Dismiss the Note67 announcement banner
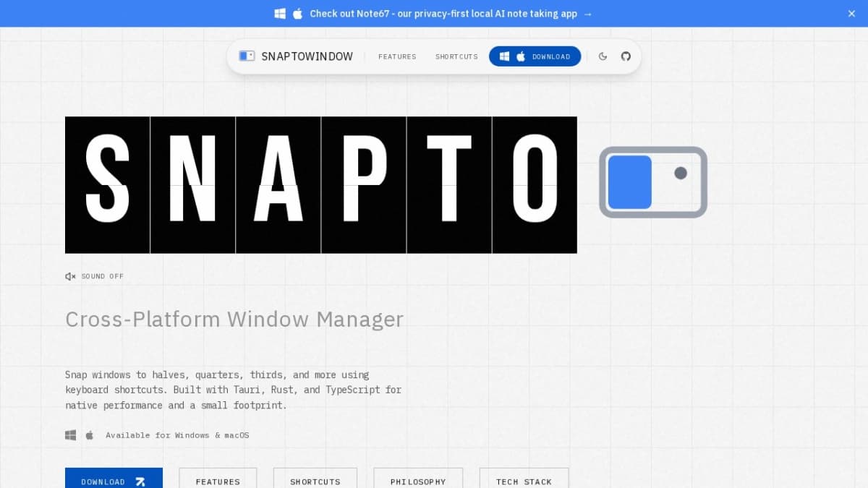868x488 pixels. [851, 14]
